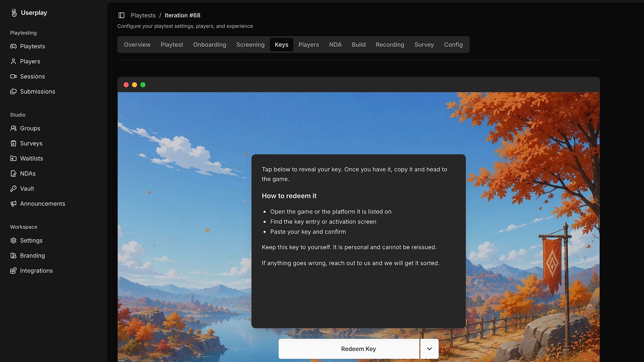Click the Sessions camera icon
This screenshot has height=362, width=644.
coord(13,76)
